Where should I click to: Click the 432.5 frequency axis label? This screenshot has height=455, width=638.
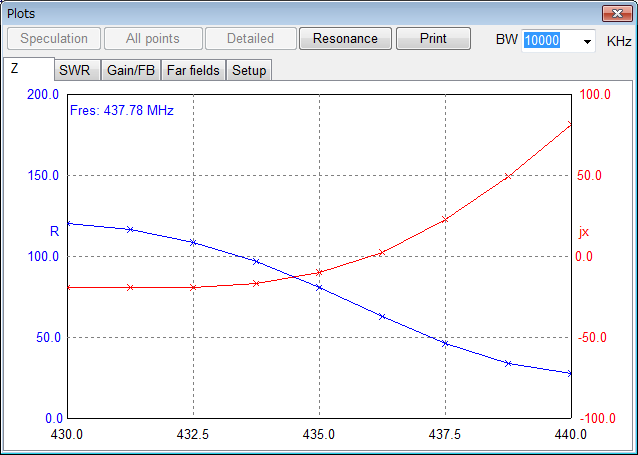(193, 434)
